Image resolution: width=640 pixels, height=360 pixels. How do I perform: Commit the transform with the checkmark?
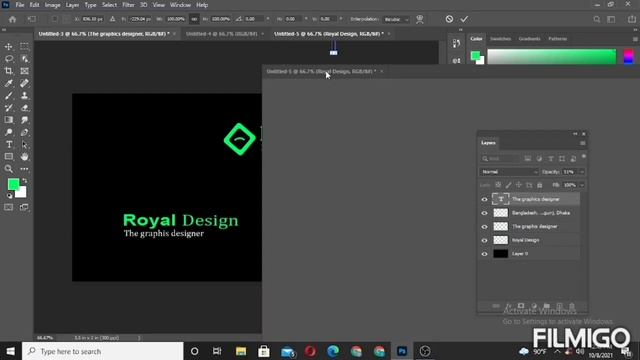pyautogui.click(x=464, y=19)
